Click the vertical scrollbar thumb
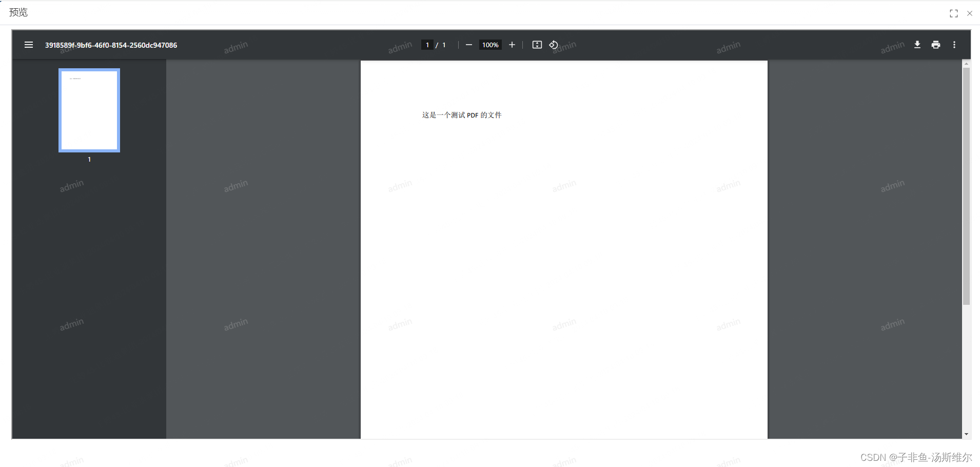Viewport: 980px width, 467px height. (x=966, y=186)
